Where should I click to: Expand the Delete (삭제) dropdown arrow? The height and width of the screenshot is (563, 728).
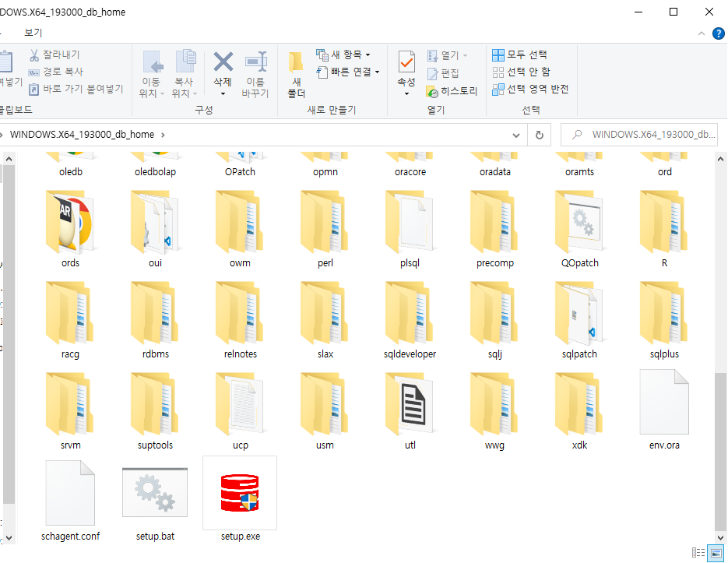pyautogui.click(x=223, y=93)
